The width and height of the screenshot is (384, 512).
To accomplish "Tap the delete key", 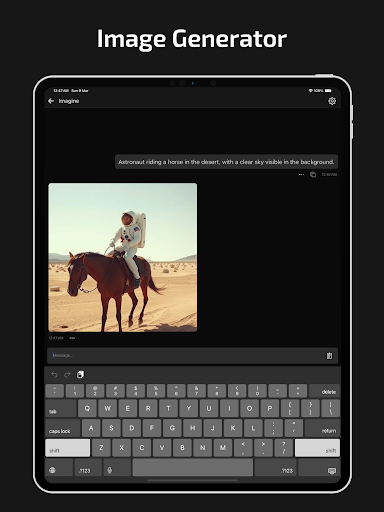I will coord(324,391).
